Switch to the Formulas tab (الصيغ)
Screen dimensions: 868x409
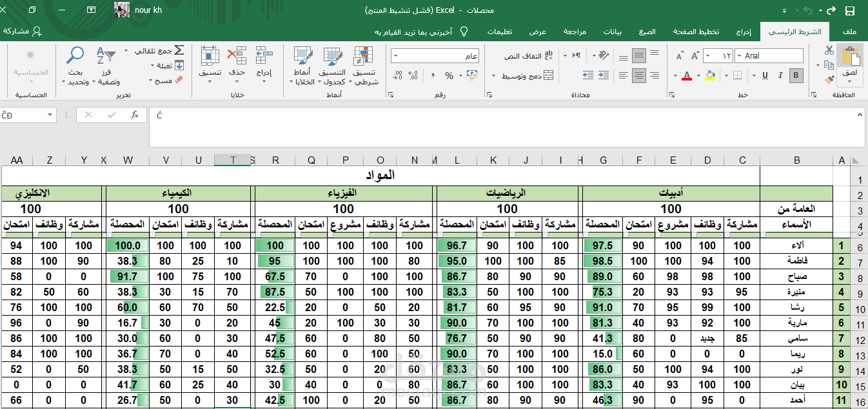click(647, 32)
